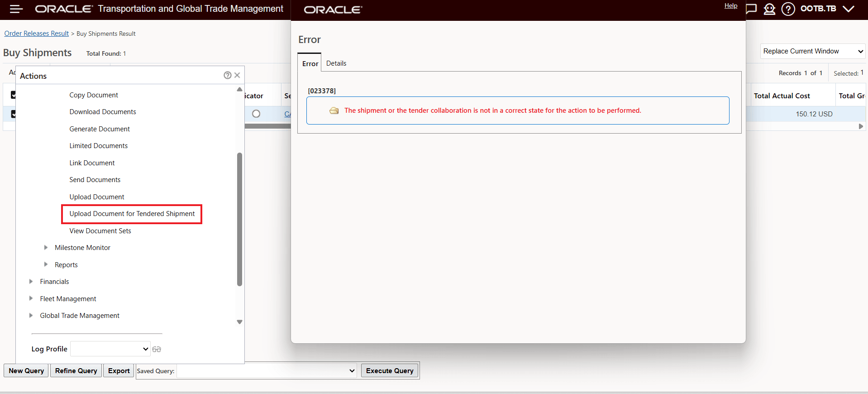Switch to the Details tab
The image size is (868, 394).
pyautogui.click(x=336, y=63)
